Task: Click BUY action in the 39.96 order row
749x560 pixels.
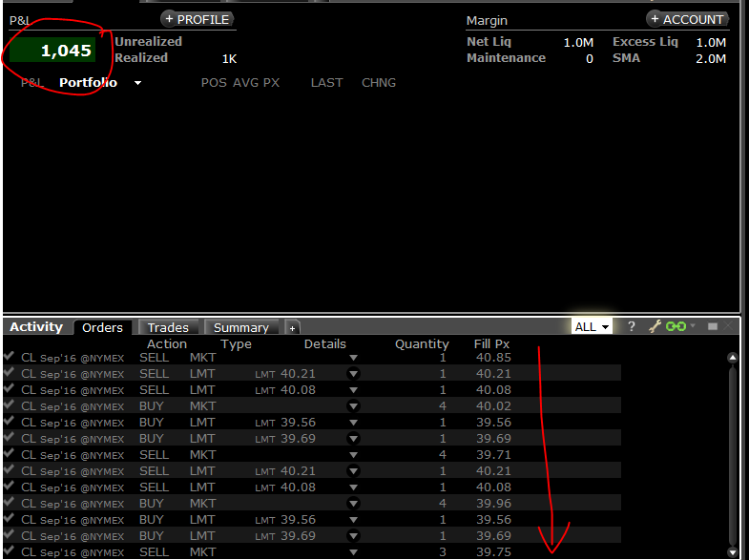Action: click(x=152, y=503)
